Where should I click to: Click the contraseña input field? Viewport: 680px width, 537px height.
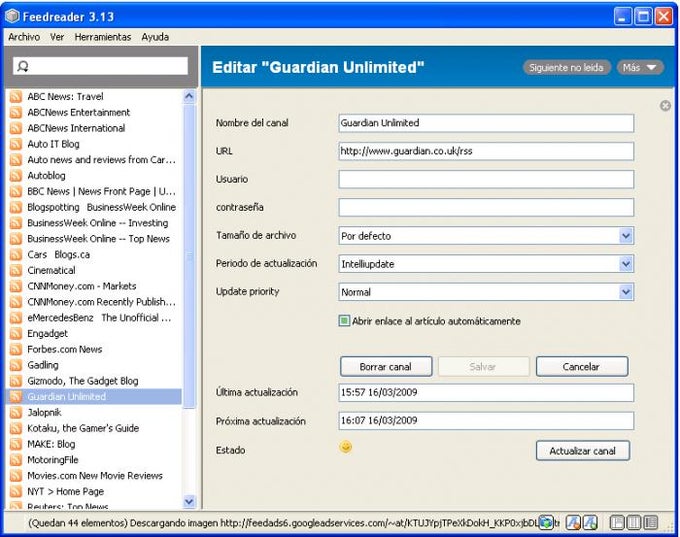click(x=486, y=207)
